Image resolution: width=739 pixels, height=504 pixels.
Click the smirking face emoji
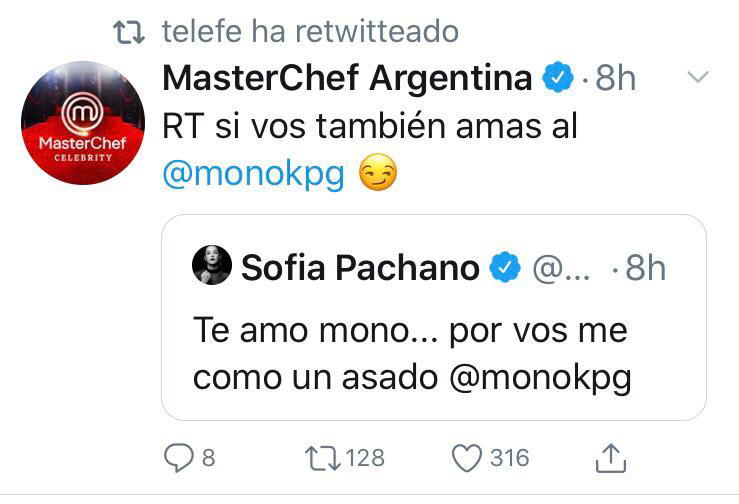(377, 174)
